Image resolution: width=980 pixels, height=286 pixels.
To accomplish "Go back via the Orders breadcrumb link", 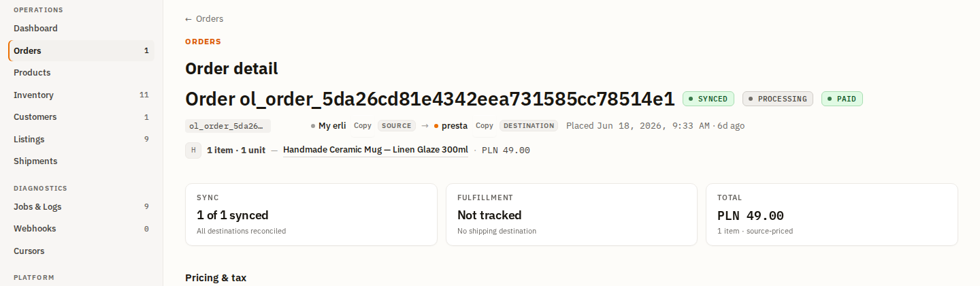I will pos(204,19).
